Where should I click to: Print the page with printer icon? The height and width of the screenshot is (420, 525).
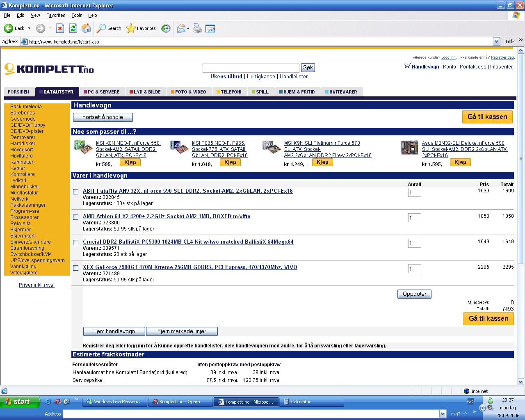(x=197, y=28)
